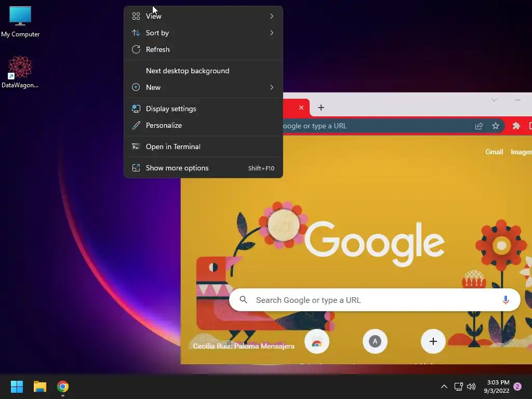
Task: Click the magnifier icon in Google search
Action: click(x=243, y=300)
